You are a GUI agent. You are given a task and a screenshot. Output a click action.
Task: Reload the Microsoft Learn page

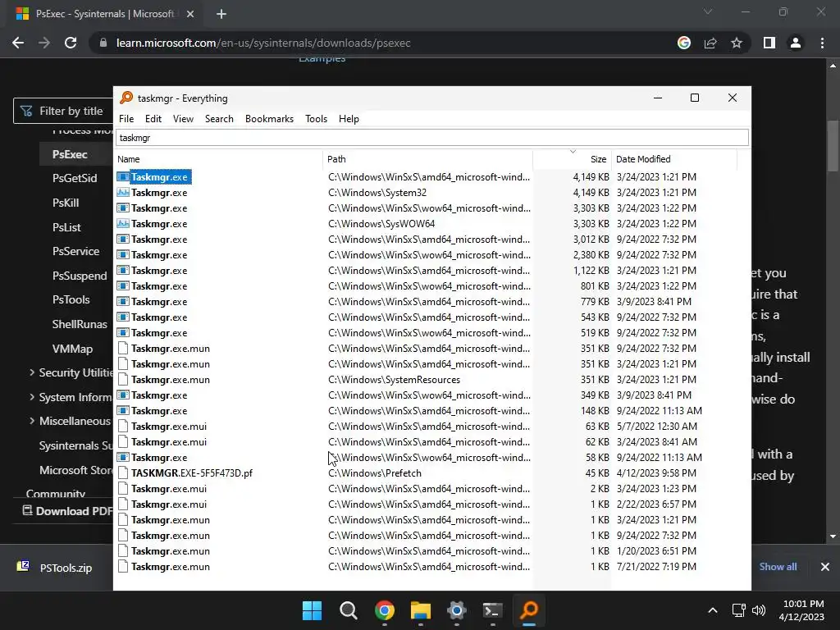(x=71, y=43)
